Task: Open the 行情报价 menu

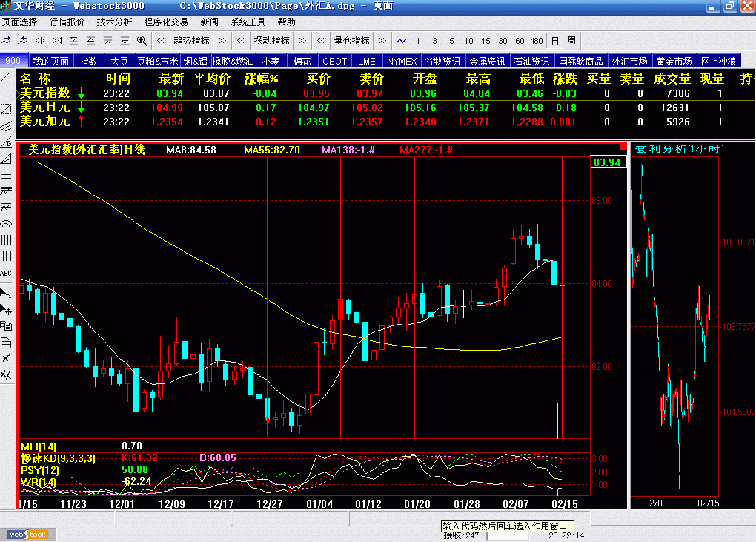Action: click(67, 22)
